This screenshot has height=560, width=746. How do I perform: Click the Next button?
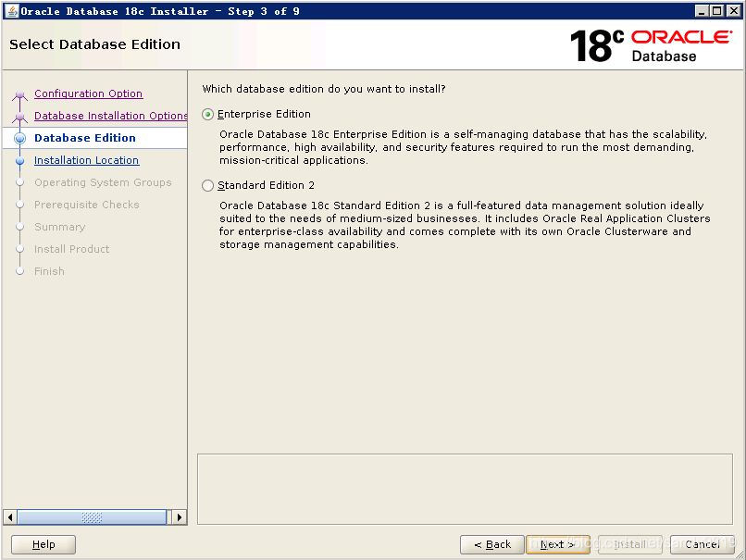[557, 544]
